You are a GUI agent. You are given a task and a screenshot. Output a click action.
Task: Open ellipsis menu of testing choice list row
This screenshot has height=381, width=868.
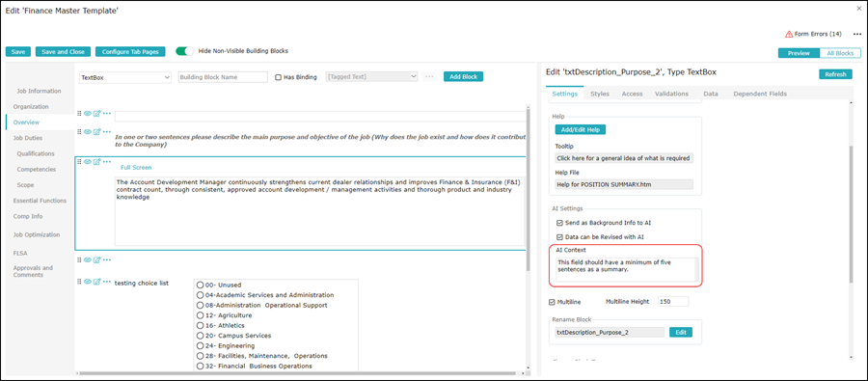click(107, 282)
